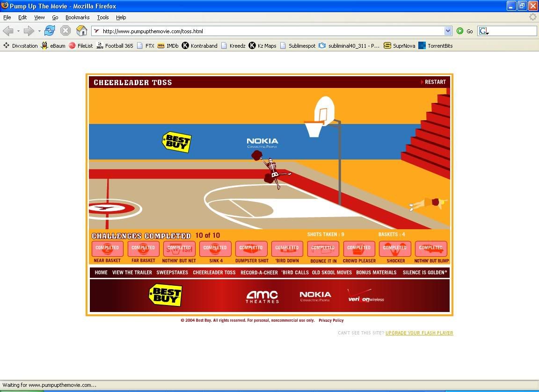Image resolution: width=539 pixels, height=392 pixels.
Task: Open the TorrentBits bookmark
Action: (436, 46)
